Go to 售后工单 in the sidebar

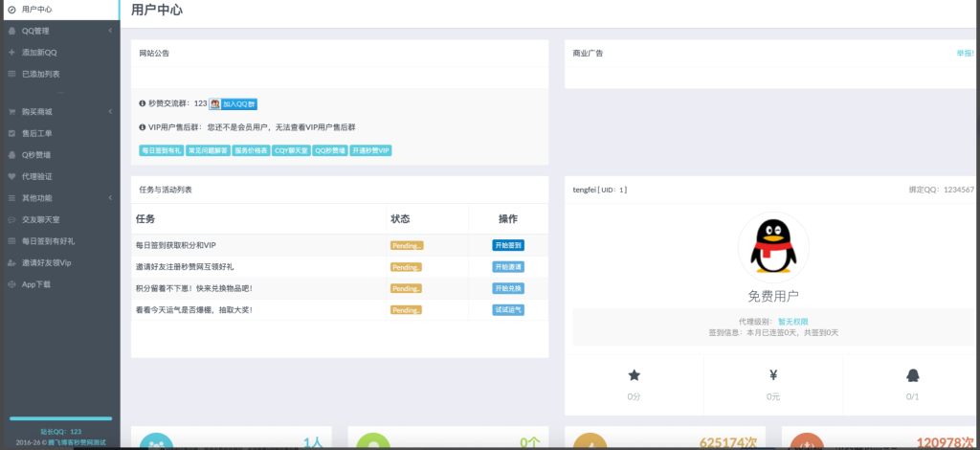[x=37, y=133]
